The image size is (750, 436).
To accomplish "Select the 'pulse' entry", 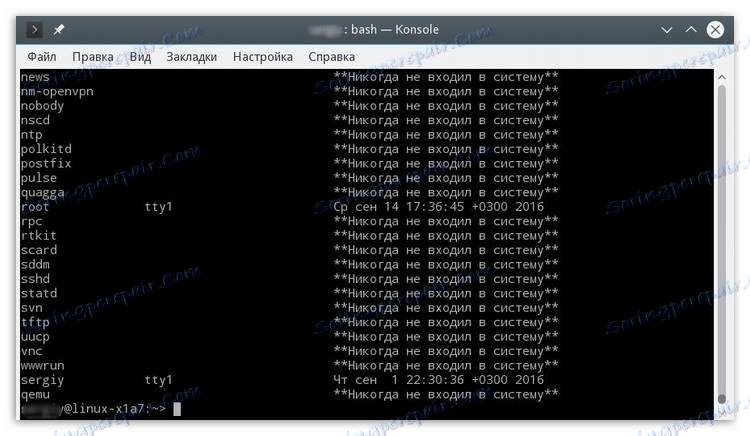I will click(x=39, y=178).
